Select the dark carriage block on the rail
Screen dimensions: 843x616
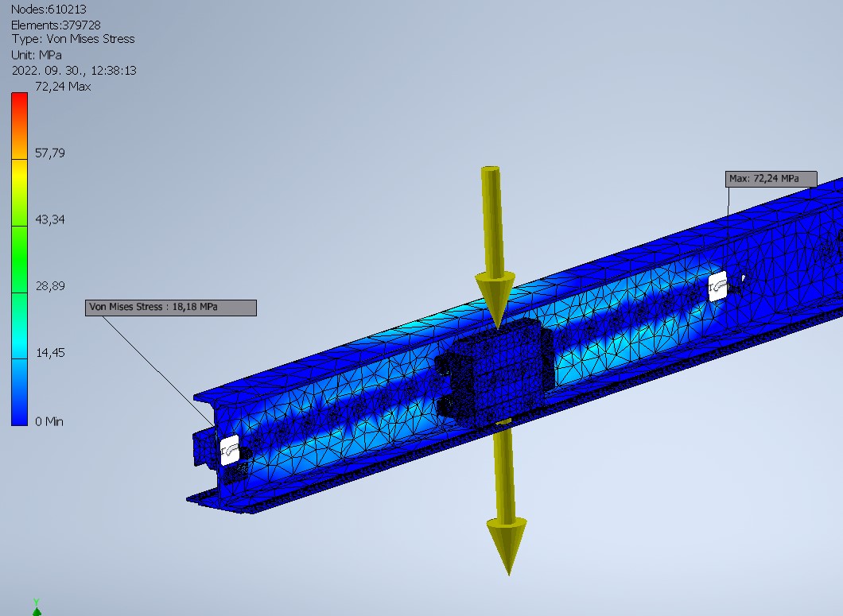tap(495, 372)
